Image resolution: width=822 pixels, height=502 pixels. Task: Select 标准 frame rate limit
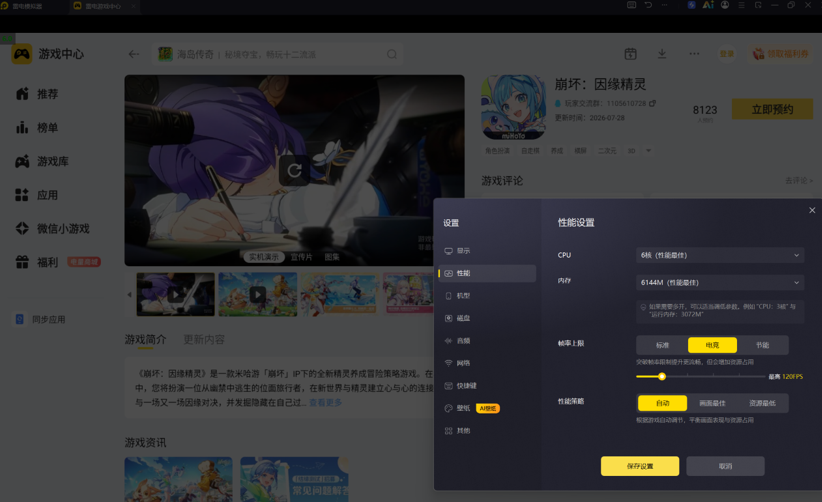(662, 345)
